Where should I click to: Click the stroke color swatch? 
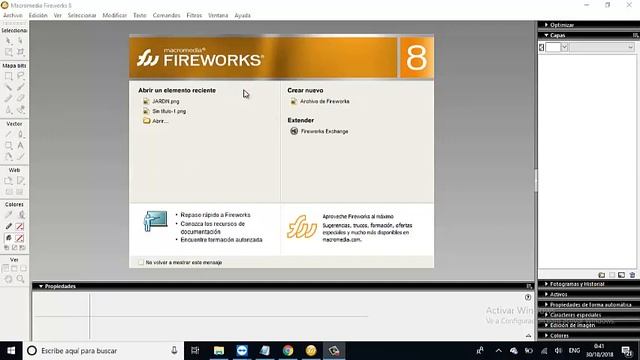pos(20,227)
